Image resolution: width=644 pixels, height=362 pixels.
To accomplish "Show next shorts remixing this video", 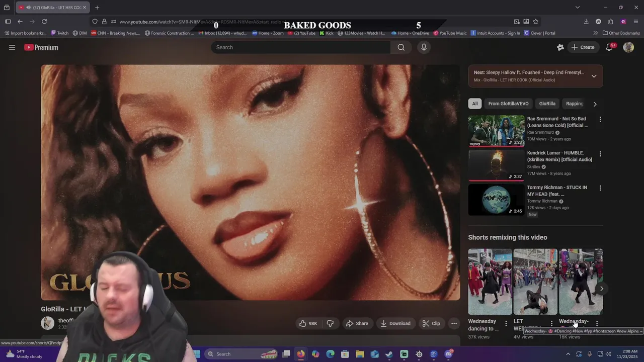I will tap(601, 289).
